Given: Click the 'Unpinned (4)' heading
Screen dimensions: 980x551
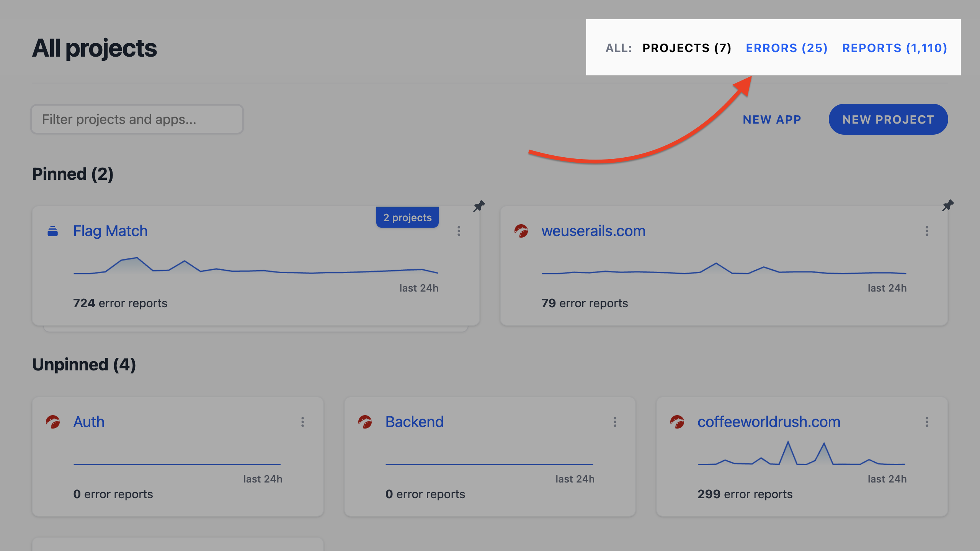Looking at the screenshot, I should pyautogui.click(x=84, y=365).
